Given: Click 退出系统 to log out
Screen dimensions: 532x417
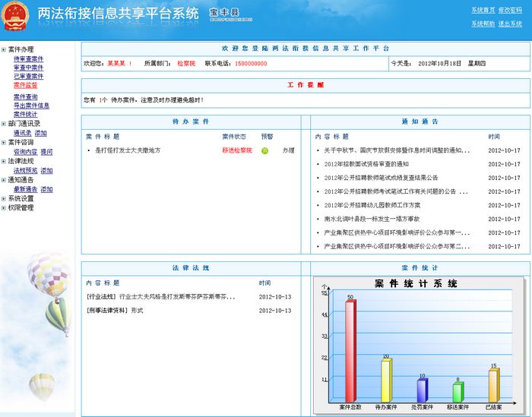Looking at the screenshot, I should [x=510, y=24].
